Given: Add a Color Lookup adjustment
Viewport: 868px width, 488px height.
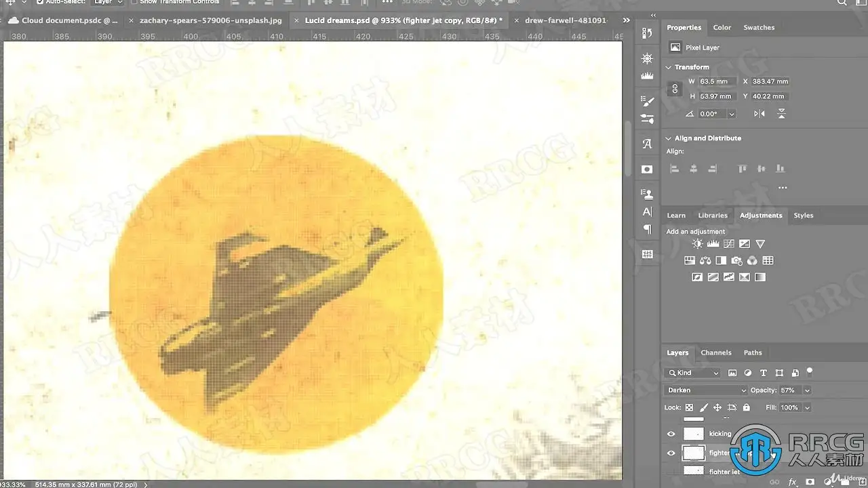Looking at the screenshot, I should click(x=768, y=260).
